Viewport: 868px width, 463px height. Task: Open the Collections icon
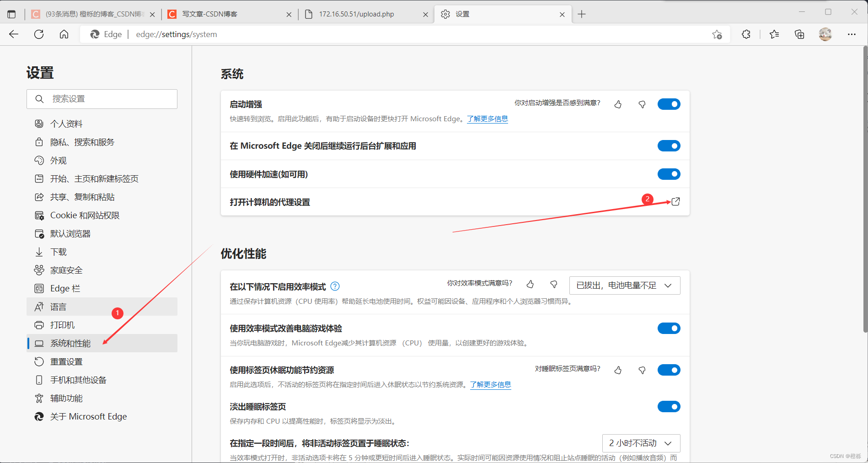[799, 34]
